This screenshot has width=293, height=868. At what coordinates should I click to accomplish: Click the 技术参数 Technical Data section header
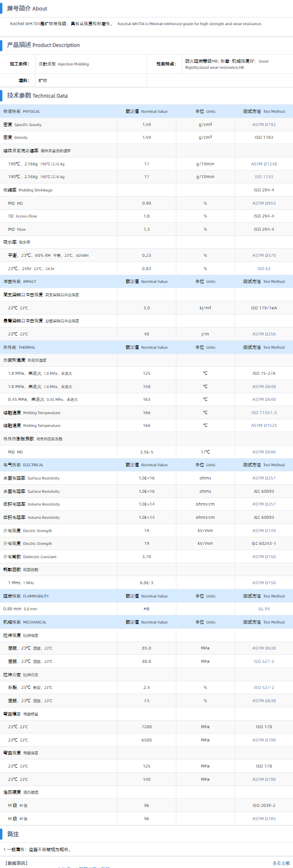pyautogui.click(x=37, y=96)
